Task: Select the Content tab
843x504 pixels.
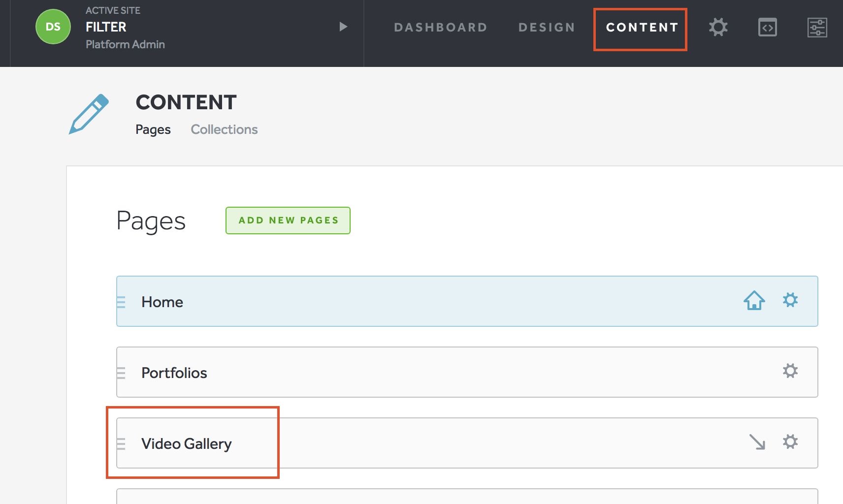Action: (x=642, y=28)
